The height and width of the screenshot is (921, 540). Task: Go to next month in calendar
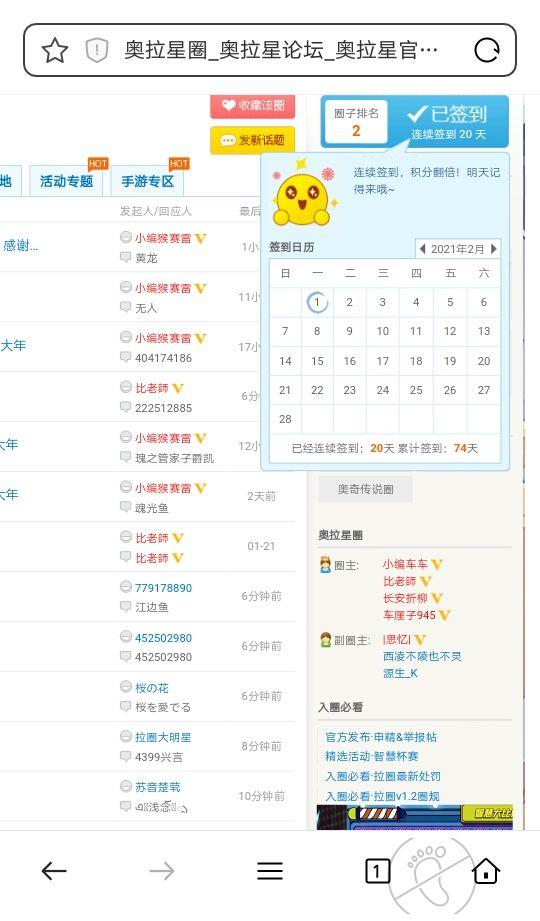click(494, 249)
